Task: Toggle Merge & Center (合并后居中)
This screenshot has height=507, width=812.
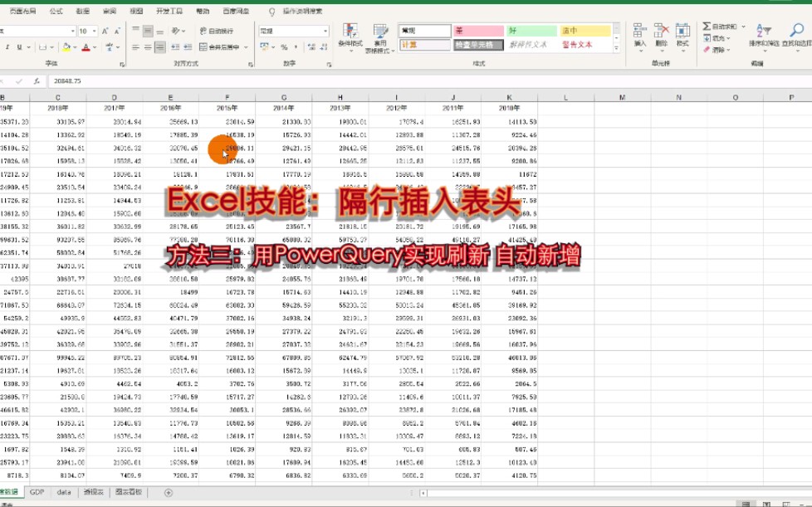Action: [218, 47]
